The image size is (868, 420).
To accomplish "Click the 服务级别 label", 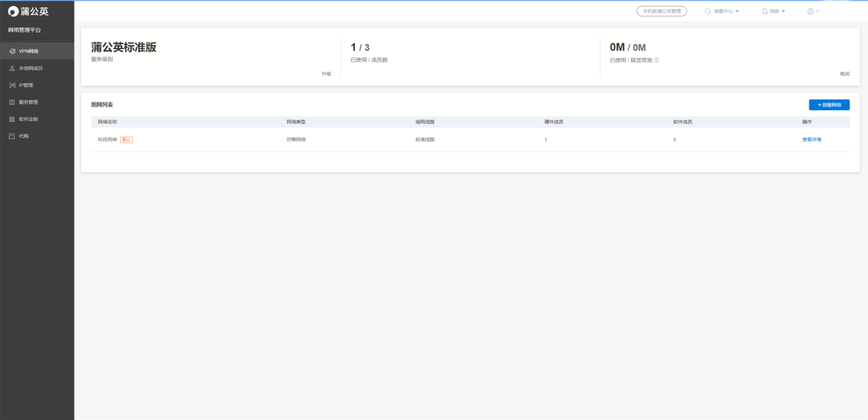I will tap(102, 59).
